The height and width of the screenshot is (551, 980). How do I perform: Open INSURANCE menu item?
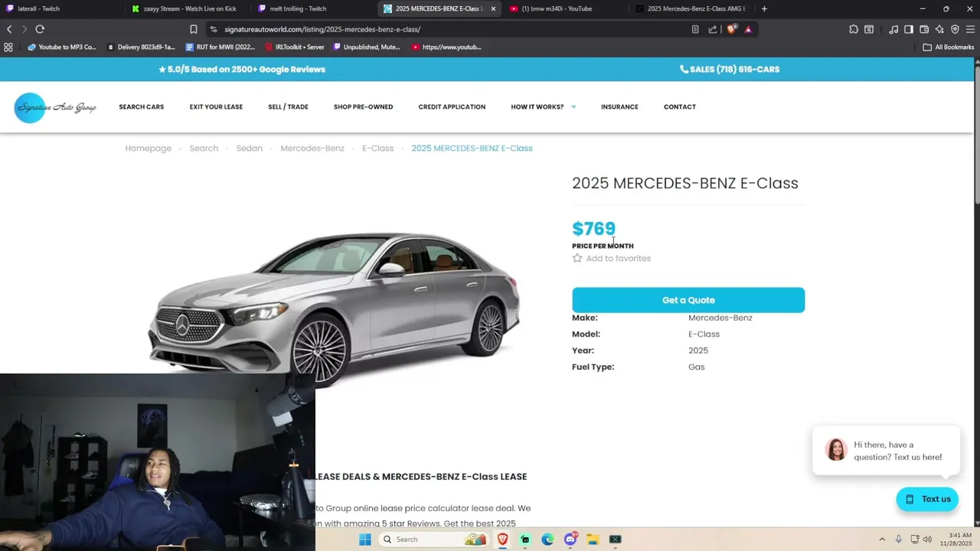[x=619, y=107]
